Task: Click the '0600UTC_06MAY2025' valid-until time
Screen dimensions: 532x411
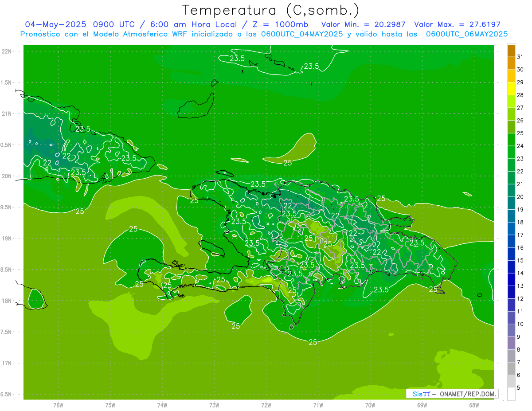Action: (x=467, y=34)
